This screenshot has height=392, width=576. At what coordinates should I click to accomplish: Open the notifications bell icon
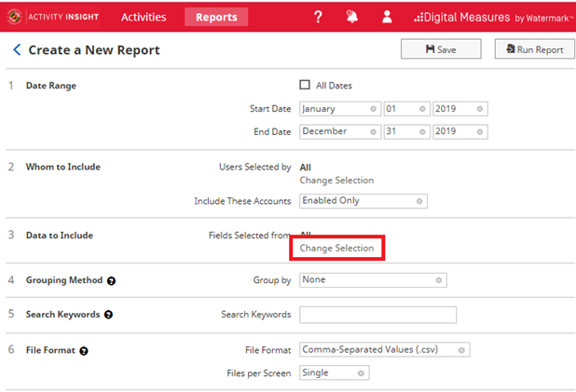tap(352, 17)
